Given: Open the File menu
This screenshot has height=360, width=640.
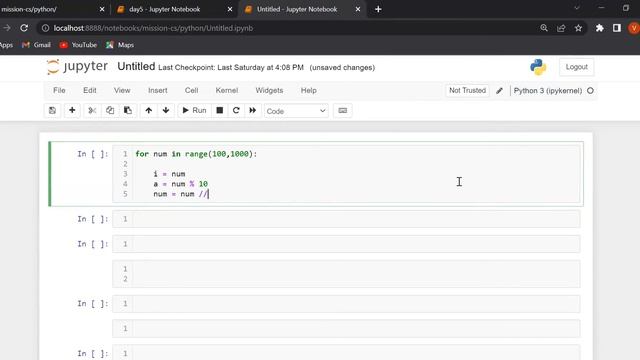Looking at the screenshot, I should [x=59, y=91].
